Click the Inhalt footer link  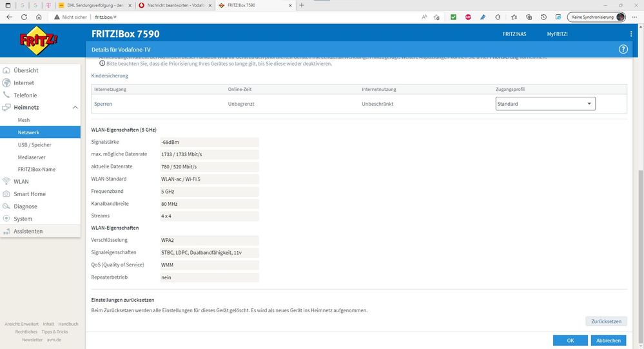pos(48,324)
